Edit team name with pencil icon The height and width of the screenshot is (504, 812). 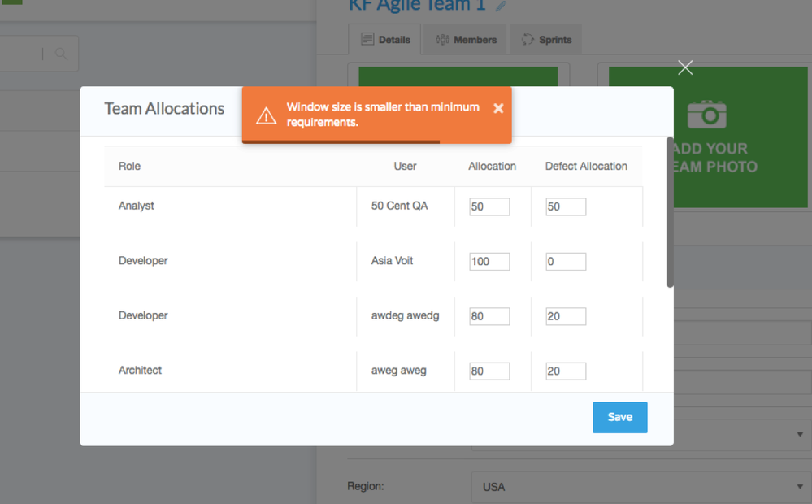pos(501,7)
